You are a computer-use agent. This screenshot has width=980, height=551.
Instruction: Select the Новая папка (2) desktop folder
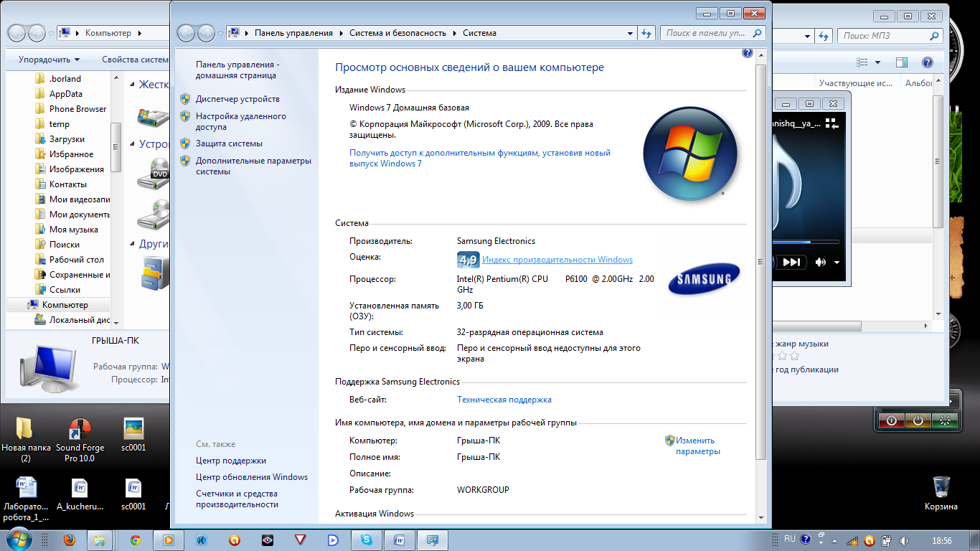pos(25,441)
